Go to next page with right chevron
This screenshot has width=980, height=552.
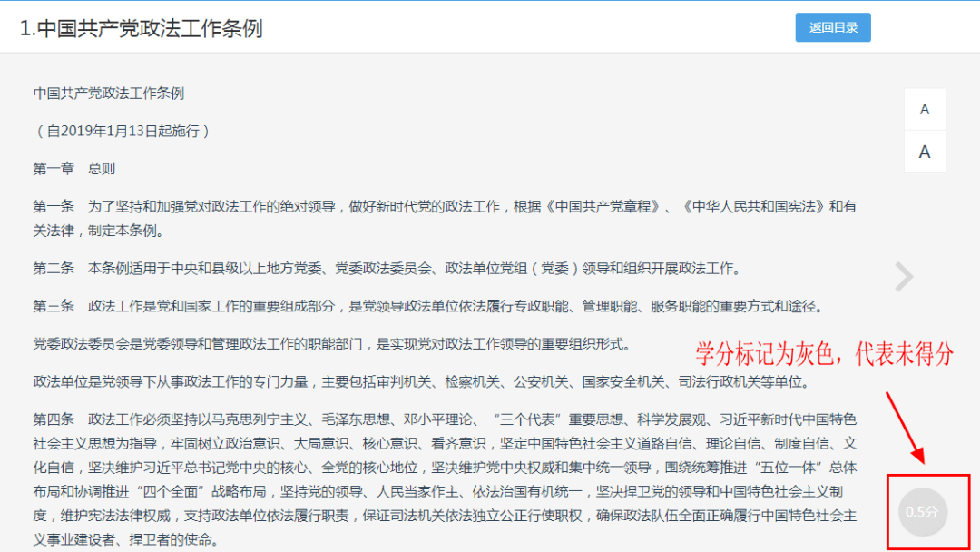click(904, 277)
